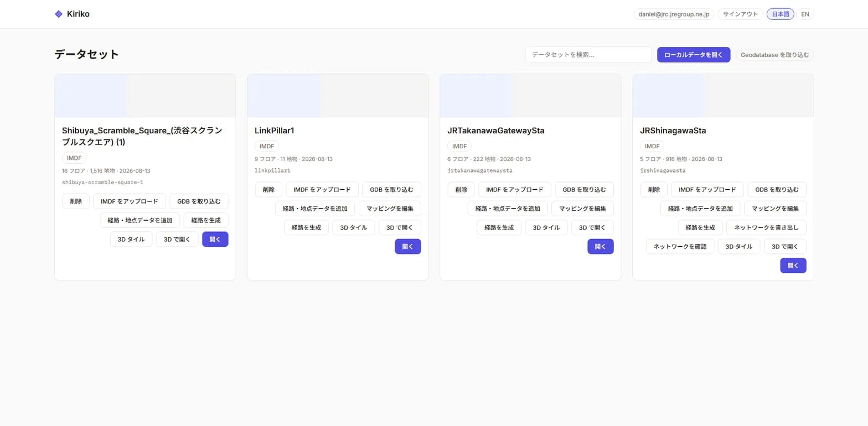
Task: Click 経路を生成 on LinkPillar1 card
Action: click(x=306, y=227)
